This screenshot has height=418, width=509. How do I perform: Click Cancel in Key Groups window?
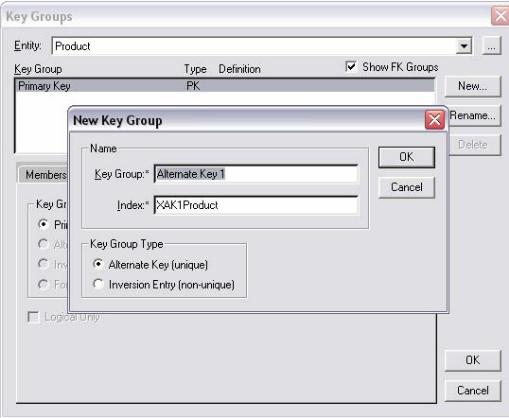[x=472, y=390]
